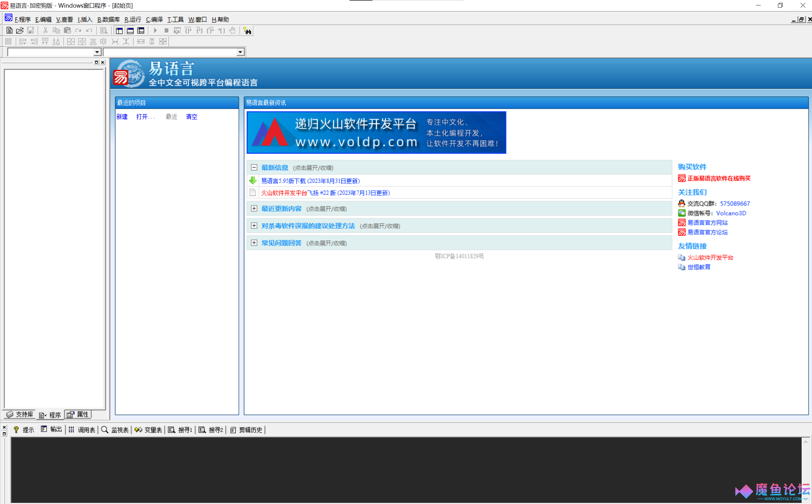Click the hand breakpoint icon

232,31
